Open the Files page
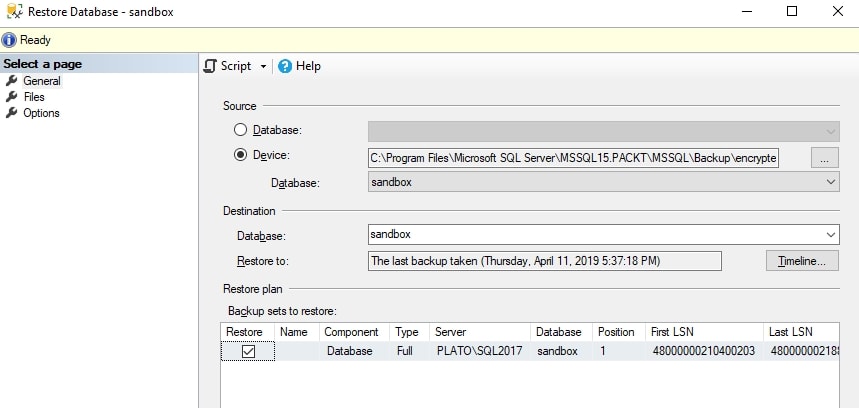Viewport: 859px width, 408px height. (x=34, y=97)
